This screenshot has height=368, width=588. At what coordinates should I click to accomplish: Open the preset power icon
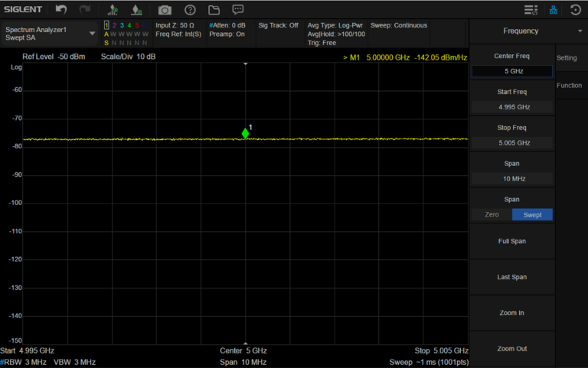click(576, 10)
